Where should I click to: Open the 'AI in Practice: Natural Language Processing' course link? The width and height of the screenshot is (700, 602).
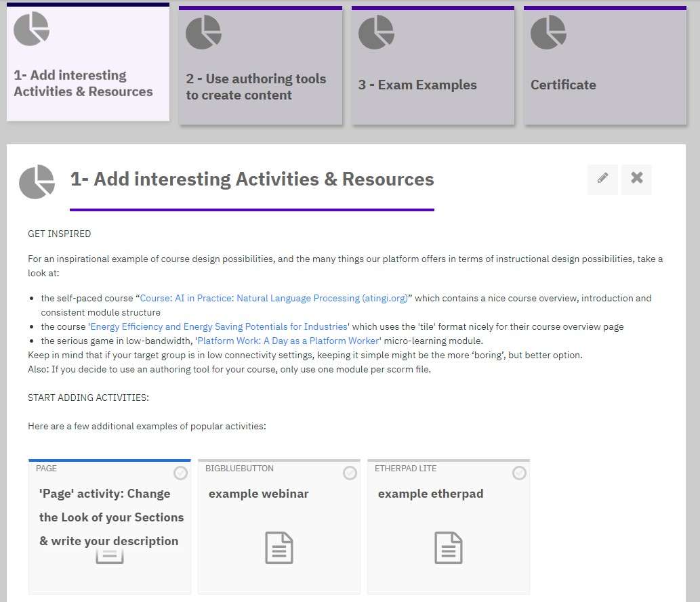(x=274, y=298)
